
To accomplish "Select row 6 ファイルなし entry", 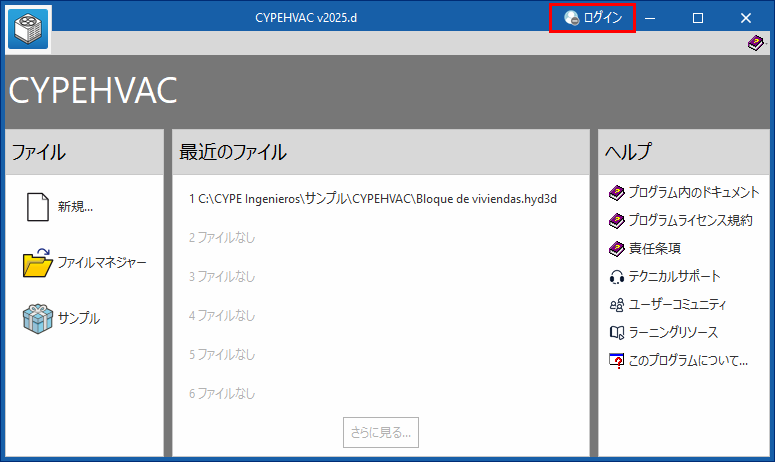I will click(222, 394).
